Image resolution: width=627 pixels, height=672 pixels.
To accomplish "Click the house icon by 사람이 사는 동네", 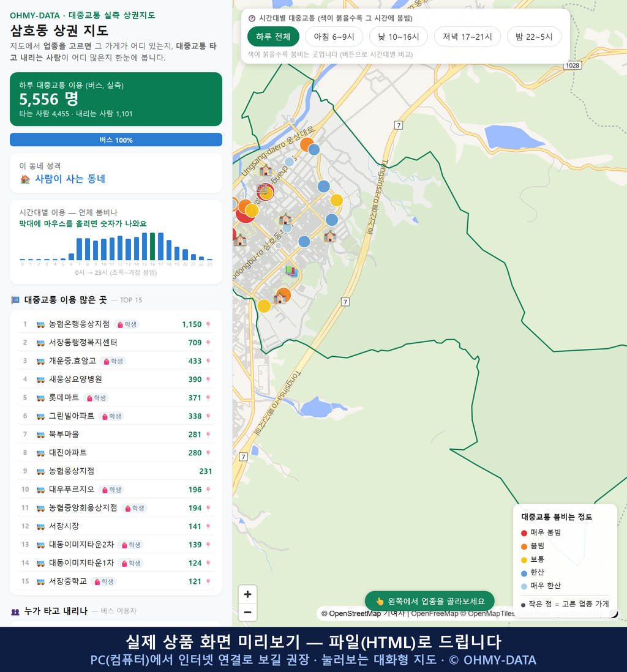I will (25, 179).
